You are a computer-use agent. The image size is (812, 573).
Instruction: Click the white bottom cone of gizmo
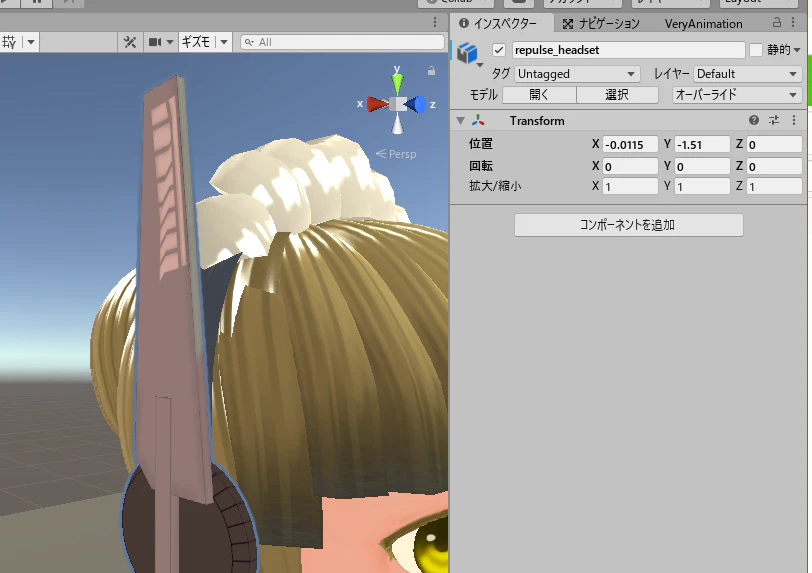click(397, 124)
